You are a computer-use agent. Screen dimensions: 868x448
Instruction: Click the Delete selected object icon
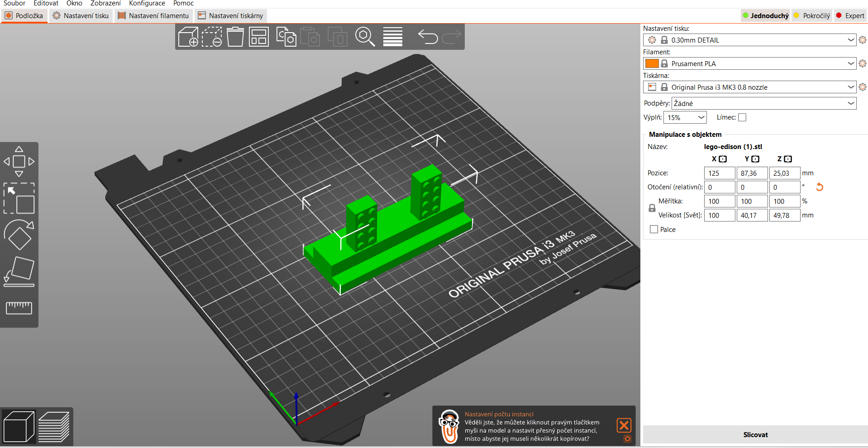pos(212,37)
